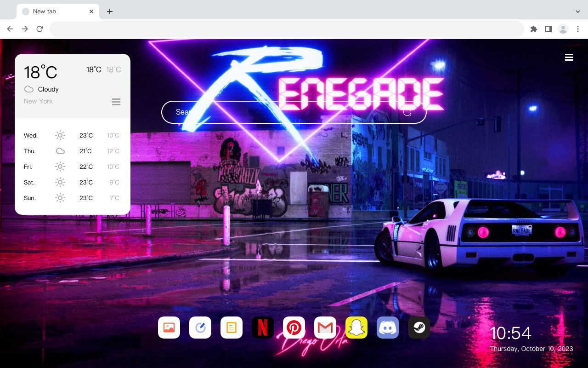The image size is (588, 368).
Task: Open the yellow notes shortcut icon
Action: (x=232, y=328)
